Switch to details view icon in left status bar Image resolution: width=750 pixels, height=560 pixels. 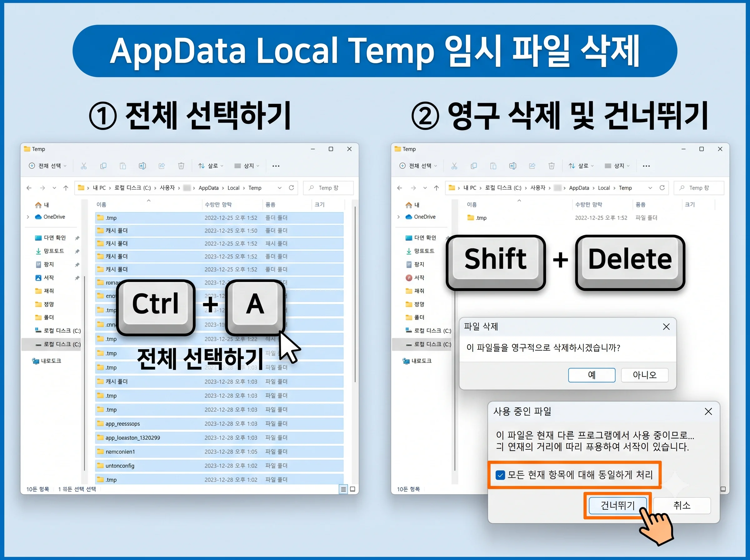[343, 489]
